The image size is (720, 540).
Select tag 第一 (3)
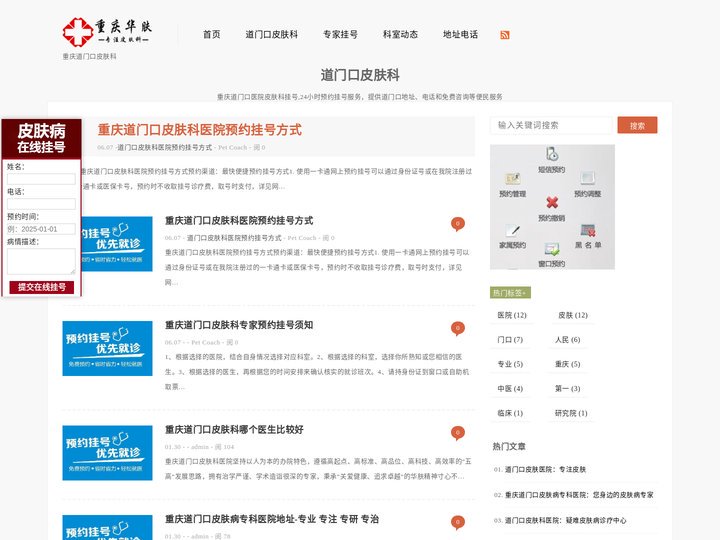(568, 388)
